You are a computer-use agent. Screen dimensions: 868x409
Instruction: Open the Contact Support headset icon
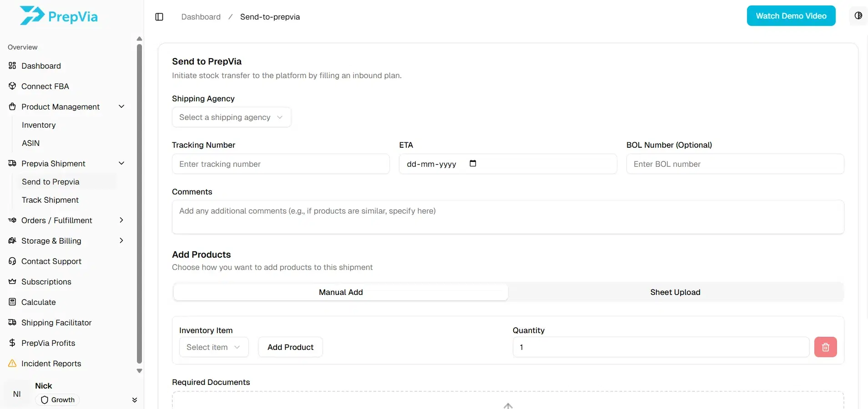tap(12, 261)
